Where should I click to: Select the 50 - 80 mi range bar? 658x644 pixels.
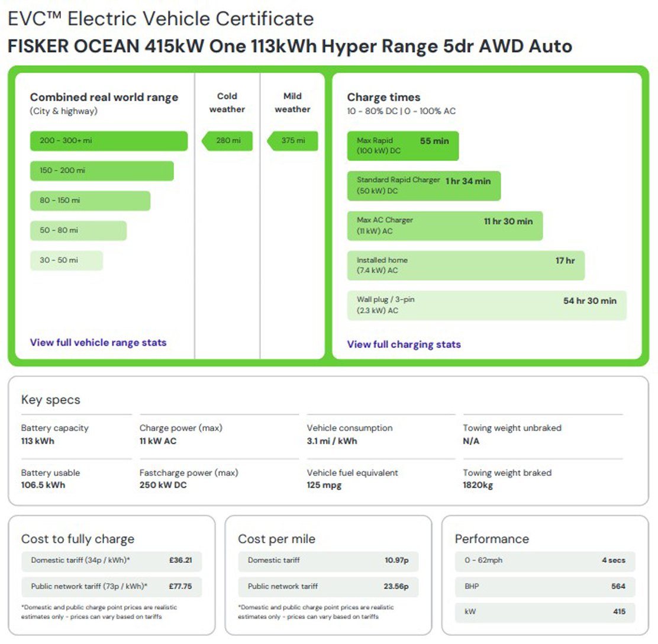click(x=78, y=230)
